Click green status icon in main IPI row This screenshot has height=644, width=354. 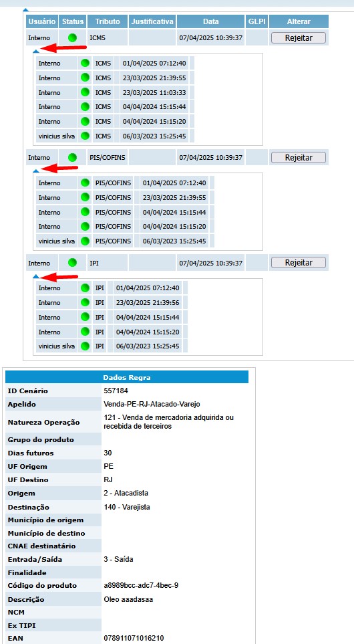(73, 262)
